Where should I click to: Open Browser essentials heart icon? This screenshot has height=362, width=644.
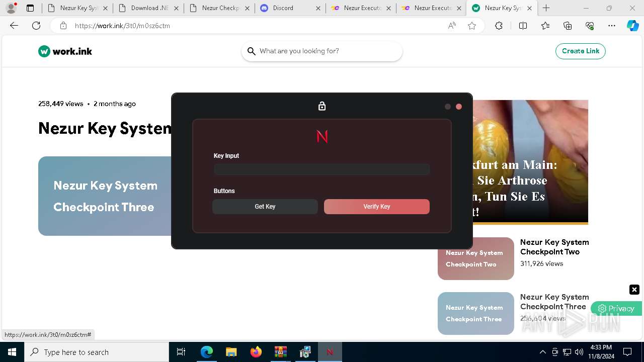pos(590,26)
